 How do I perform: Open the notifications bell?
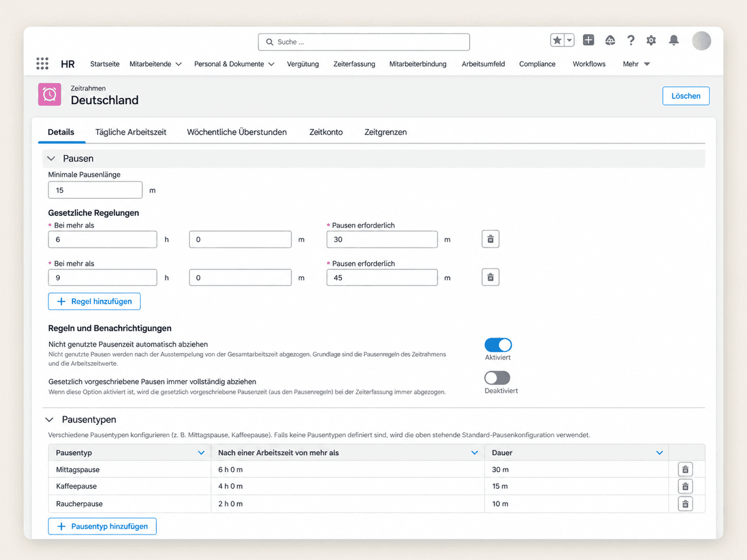pyautogui.click(x=674, y=40)
